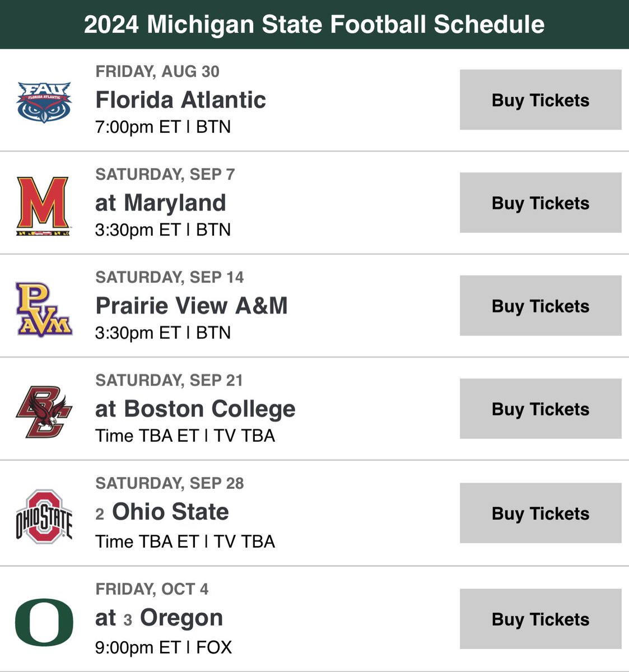629x672 pixels.
Task: Open the 'at Boston College' game link
Action: pos(195,409)
